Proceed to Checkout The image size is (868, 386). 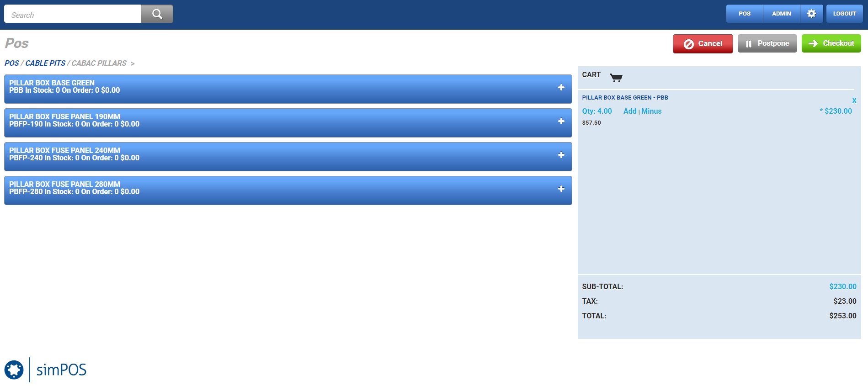coord(831,43)
